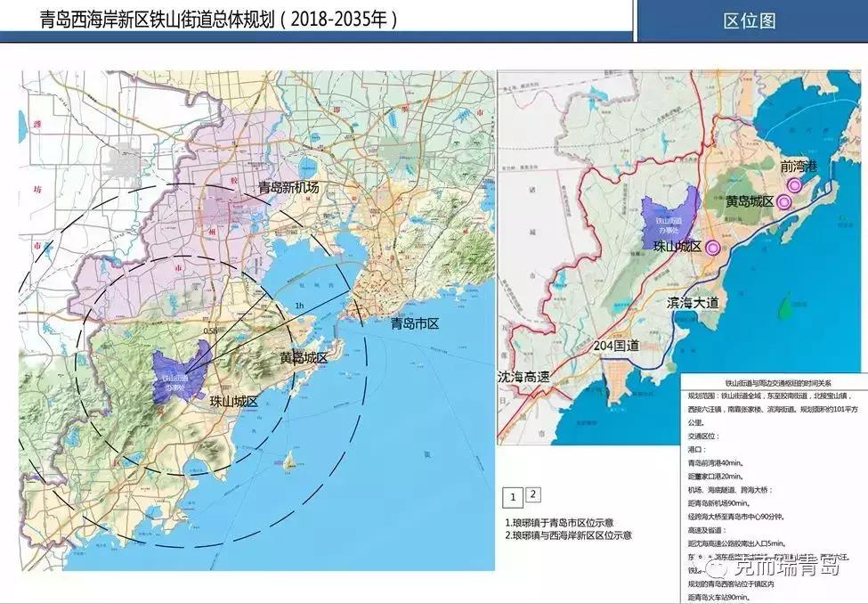Screen dimensions: 868x604
Task: Select the pink marker right of 黄岛城区 label
Action: [783, 203]
